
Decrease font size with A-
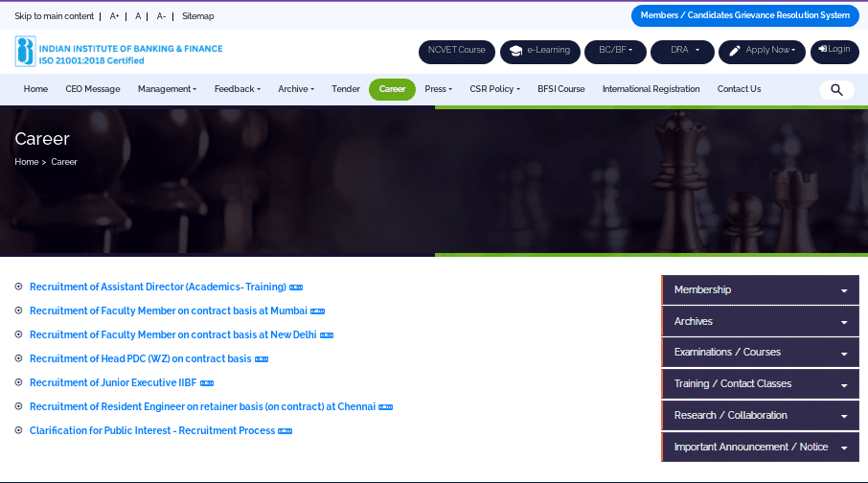161,16
